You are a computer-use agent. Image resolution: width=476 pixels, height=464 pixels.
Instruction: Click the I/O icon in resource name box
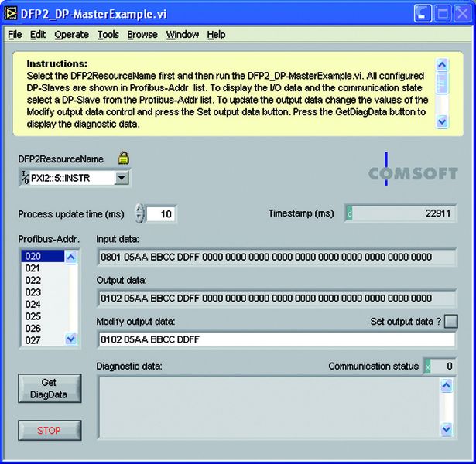(25, 178)
